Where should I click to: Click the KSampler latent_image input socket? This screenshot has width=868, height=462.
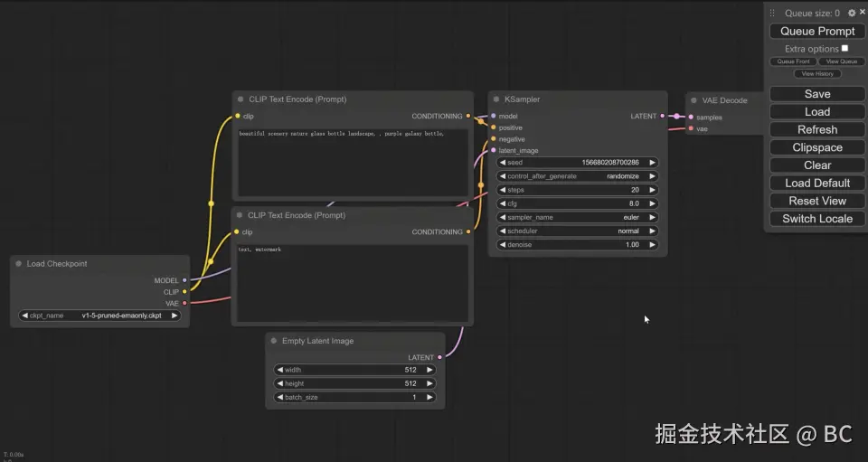494,150
